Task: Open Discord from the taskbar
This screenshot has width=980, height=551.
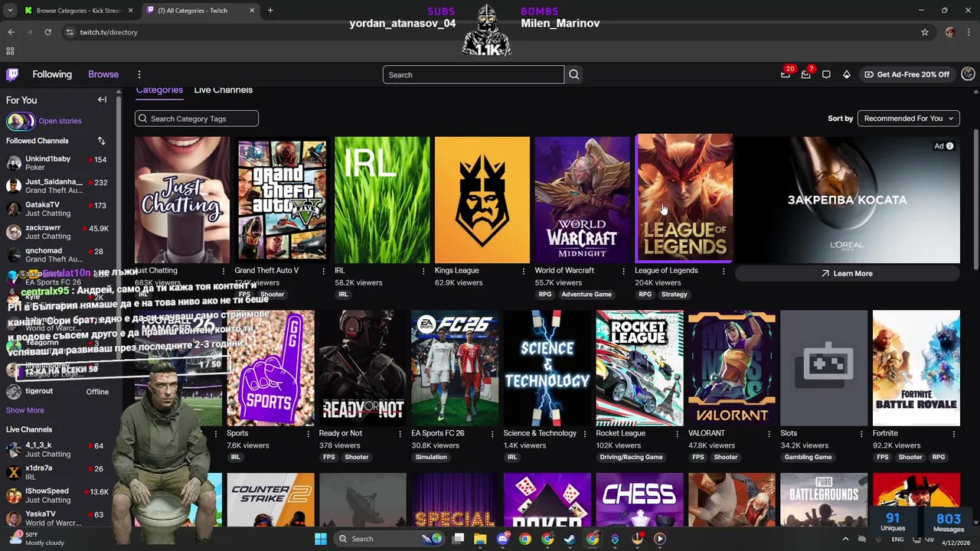Action: pos(502,539)
